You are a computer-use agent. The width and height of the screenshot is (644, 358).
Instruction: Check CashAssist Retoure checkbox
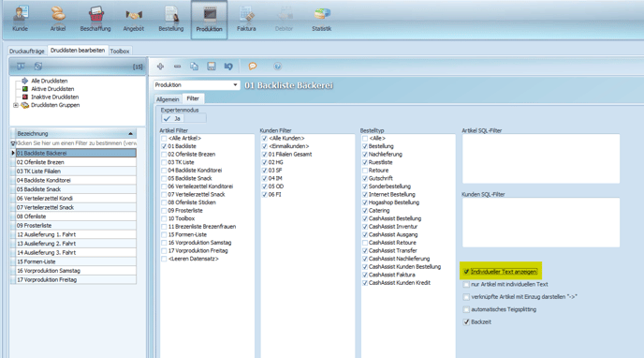tap(365, 243)
